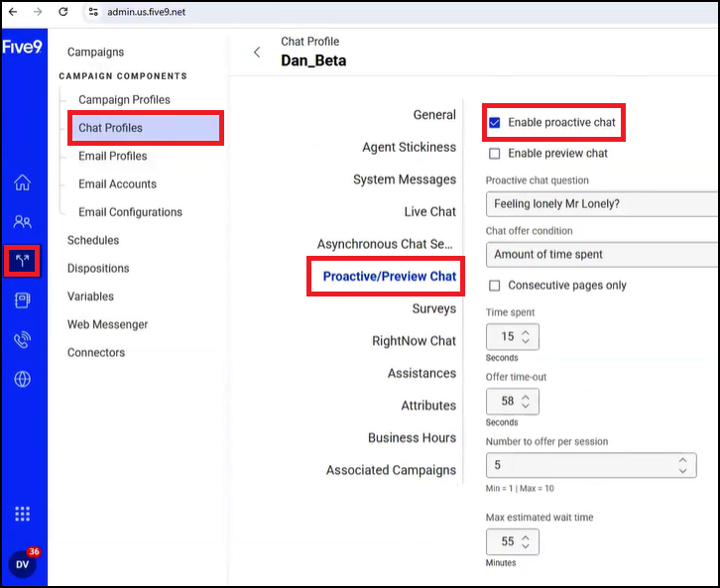Screen dimensions: 720x588
Task: Open Campaign Profiles
Action: point(124,99)
